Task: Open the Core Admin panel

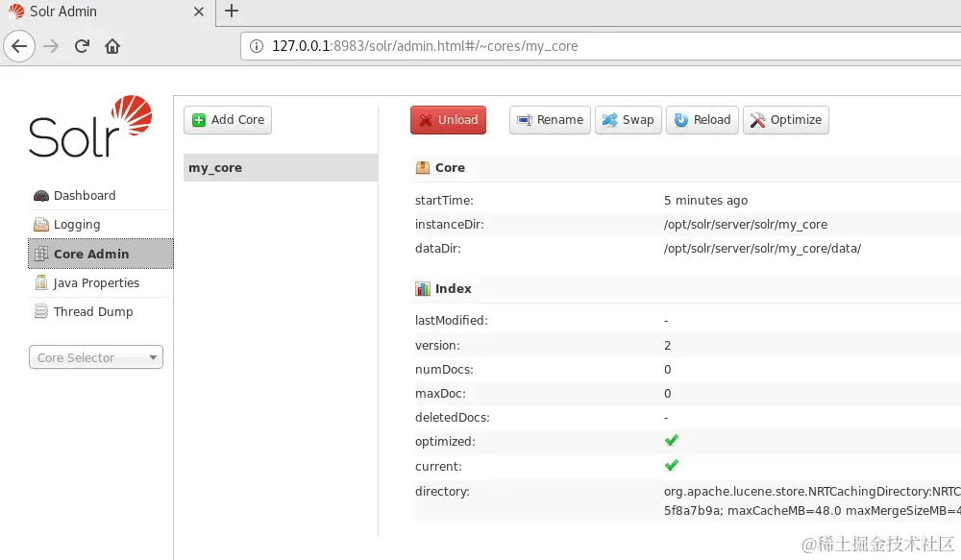Action: pyautogui.click(x=91, y=254)
